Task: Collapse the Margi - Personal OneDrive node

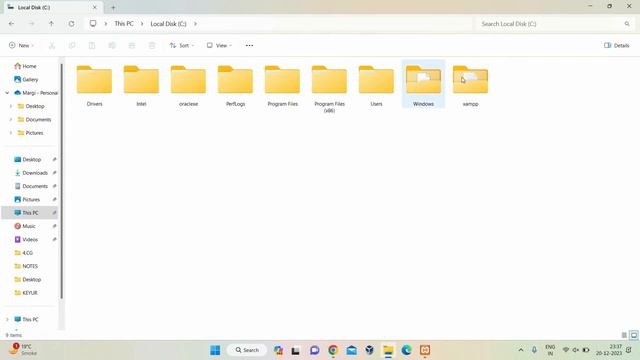Action: coord(7,93)
